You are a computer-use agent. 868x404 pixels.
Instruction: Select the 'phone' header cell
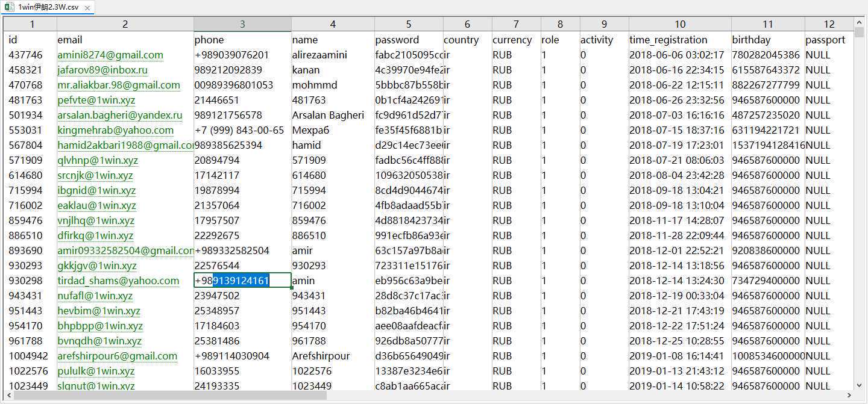coord(242,40)
